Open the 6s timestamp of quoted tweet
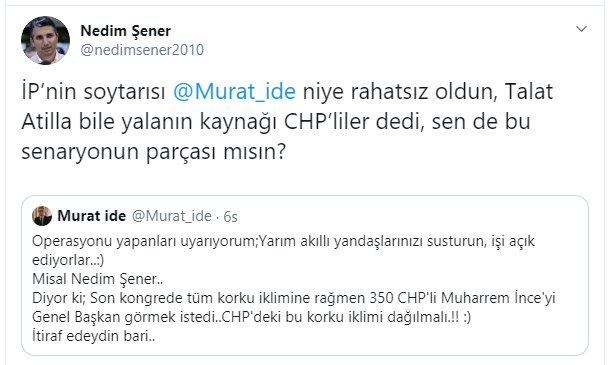 click(x=230, y=216)
